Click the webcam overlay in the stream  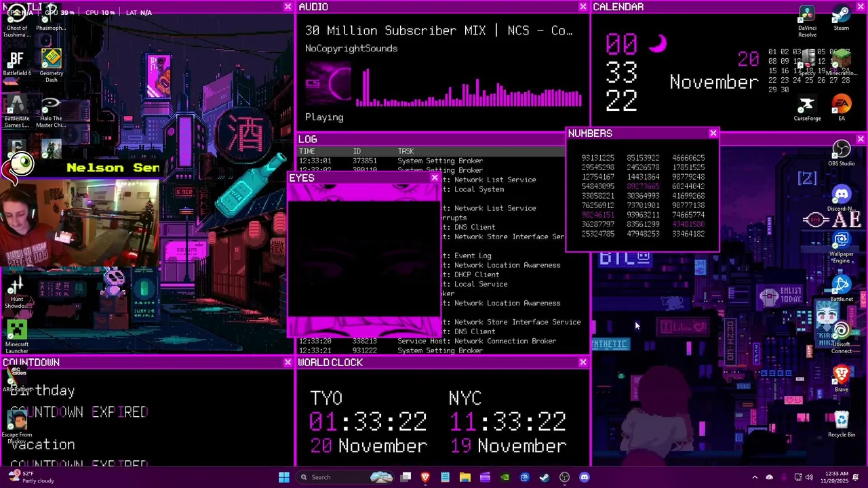click(x=79, y=222)
